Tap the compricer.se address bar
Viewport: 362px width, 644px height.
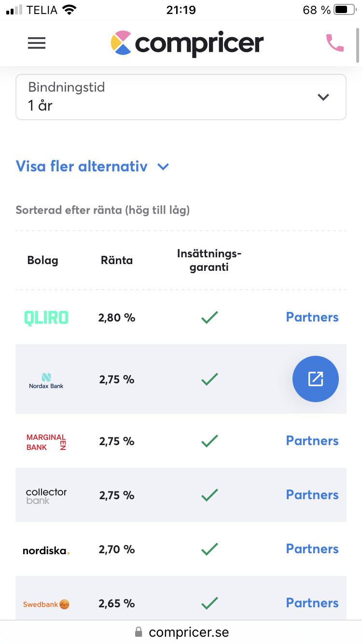click(181, 632)
